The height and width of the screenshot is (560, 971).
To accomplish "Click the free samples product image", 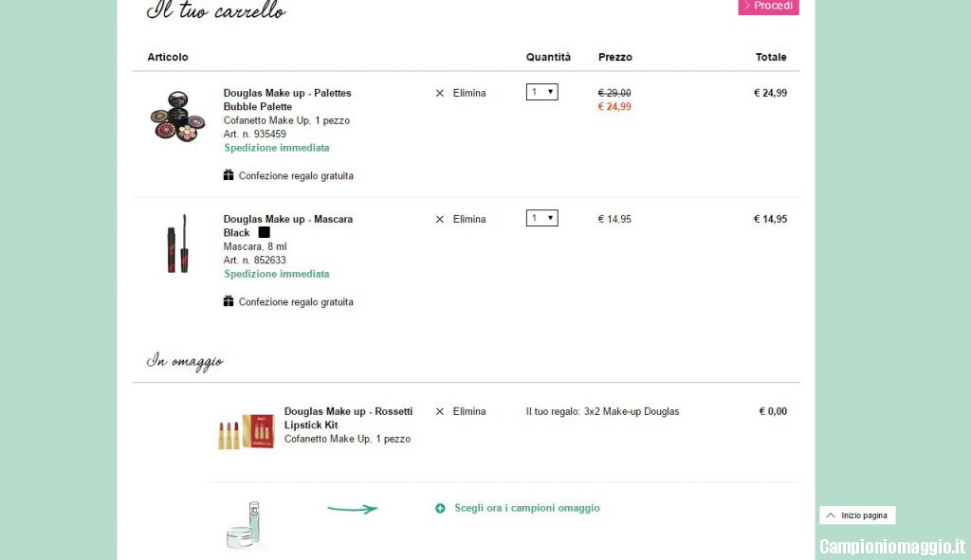I will point(243,525).
